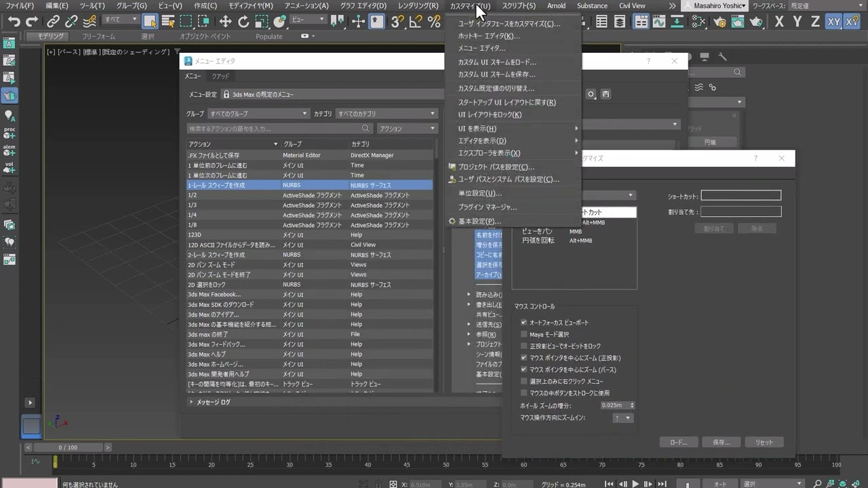Open the グループ dropdown すべてのグループ
868x488 pixels.
coord(258,114)
